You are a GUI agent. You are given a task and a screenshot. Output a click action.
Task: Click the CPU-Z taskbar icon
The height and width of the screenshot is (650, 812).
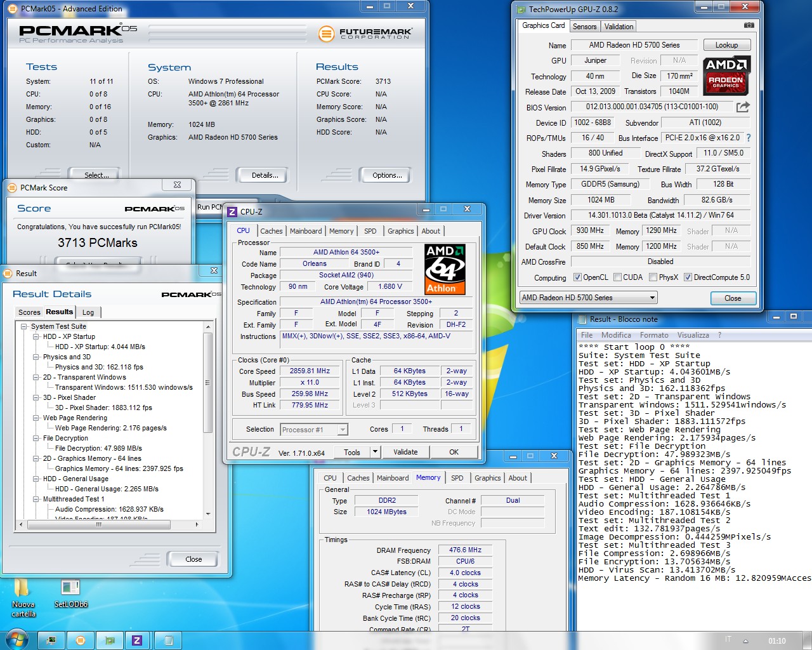(136, 640)
